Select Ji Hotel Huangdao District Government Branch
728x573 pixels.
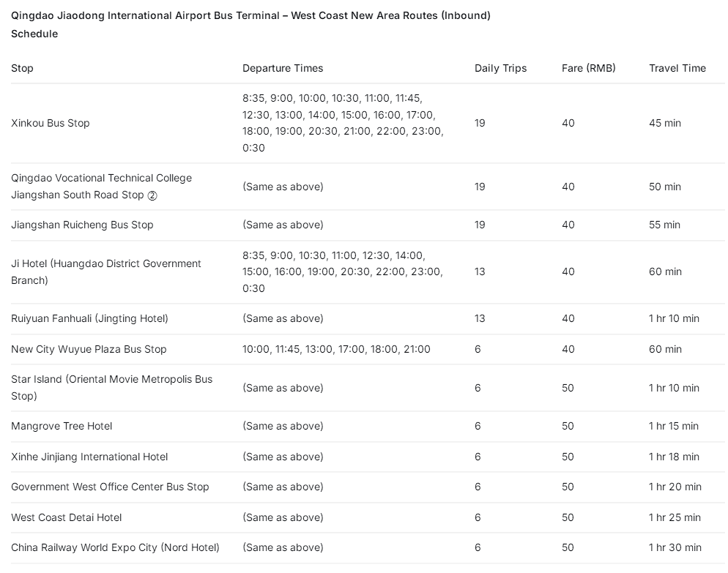[x=106, y=272]
